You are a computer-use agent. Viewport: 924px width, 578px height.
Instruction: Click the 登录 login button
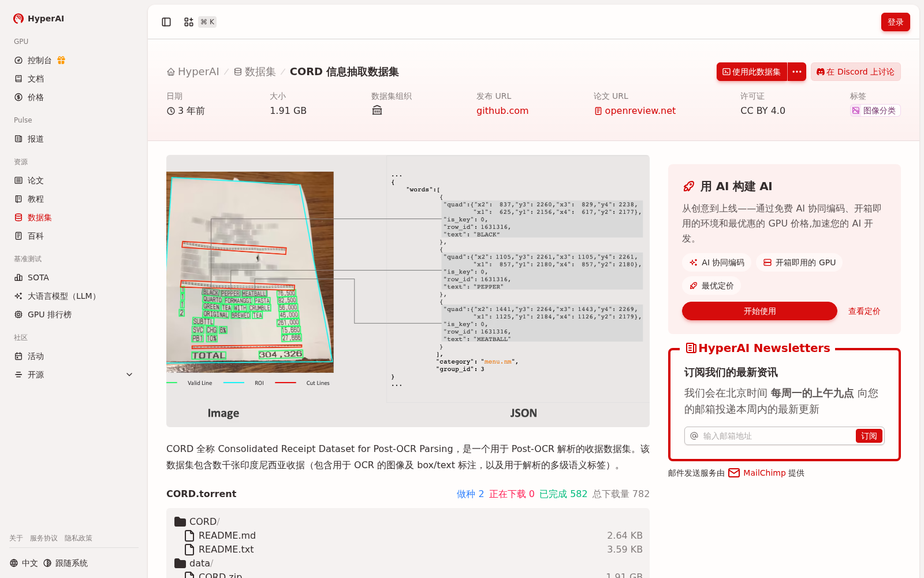[x=895, y=22]
